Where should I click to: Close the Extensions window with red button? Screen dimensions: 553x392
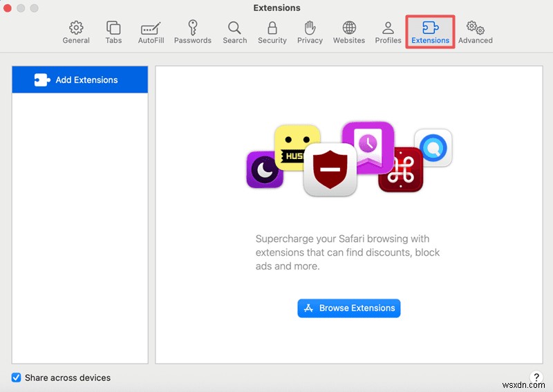coord(8,8)
